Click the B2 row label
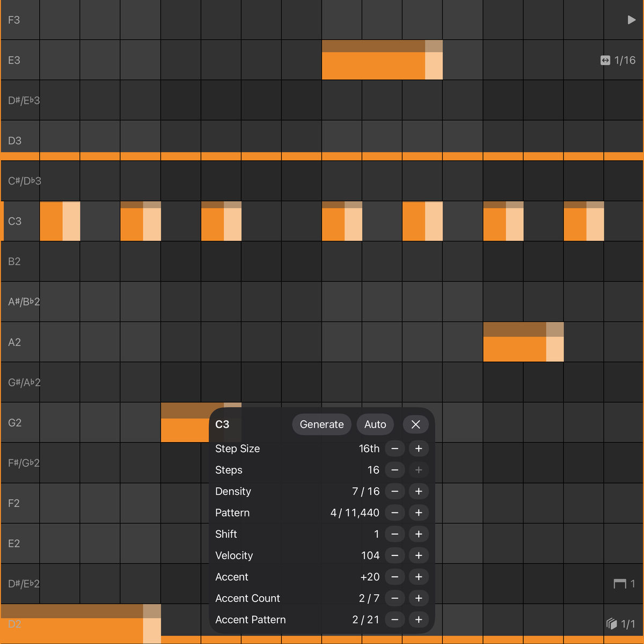644x644 pixels. point(14,261)
